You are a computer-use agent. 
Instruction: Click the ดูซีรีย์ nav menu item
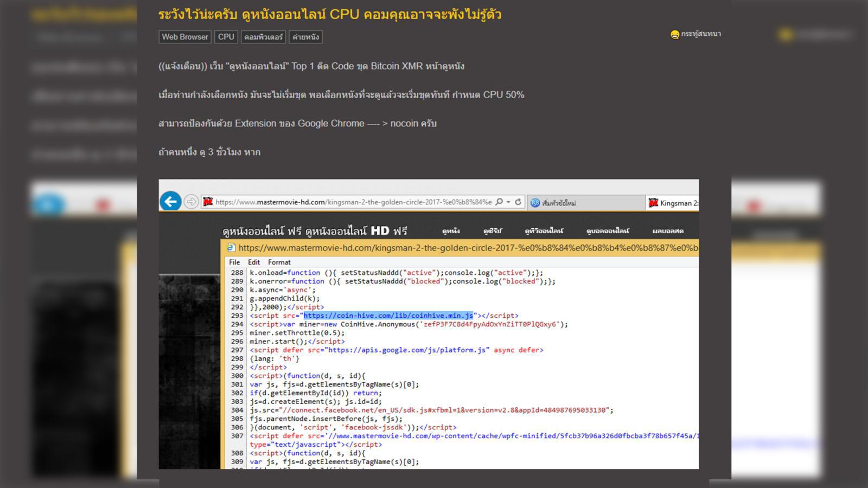493,231
